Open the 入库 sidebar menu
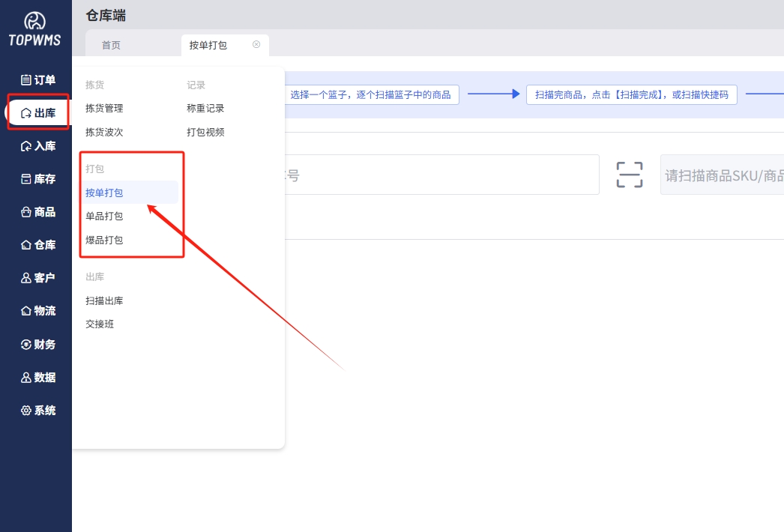Viewport: 784px width, 532px height. point(38,146)
